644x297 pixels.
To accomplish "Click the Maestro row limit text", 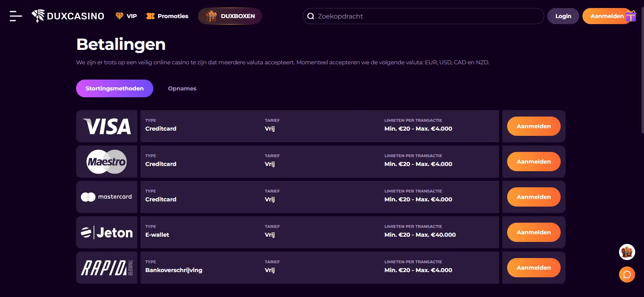I will [x=418, y=164].
